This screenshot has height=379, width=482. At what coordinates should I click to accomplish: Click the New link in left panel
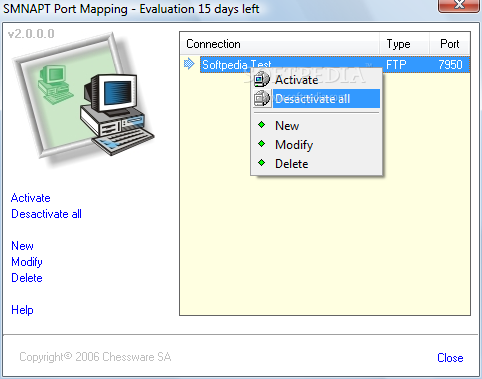(22, 246)
